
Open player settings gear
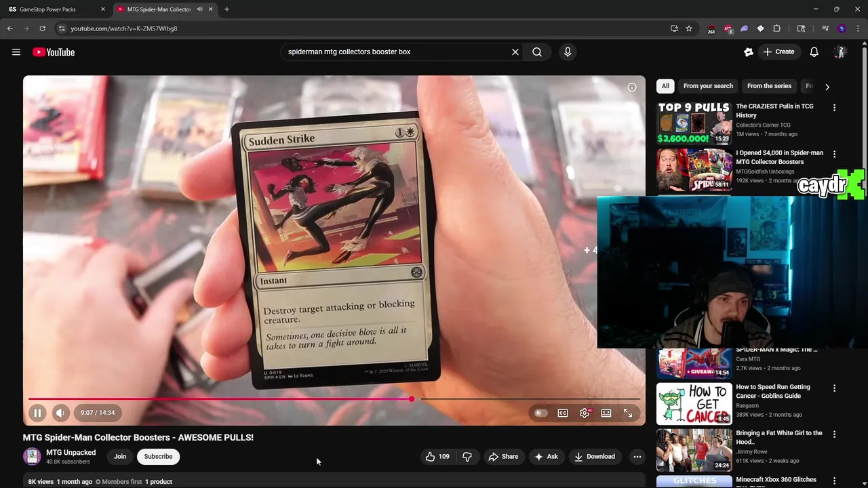pyautogui.click(x=585, y=413)
